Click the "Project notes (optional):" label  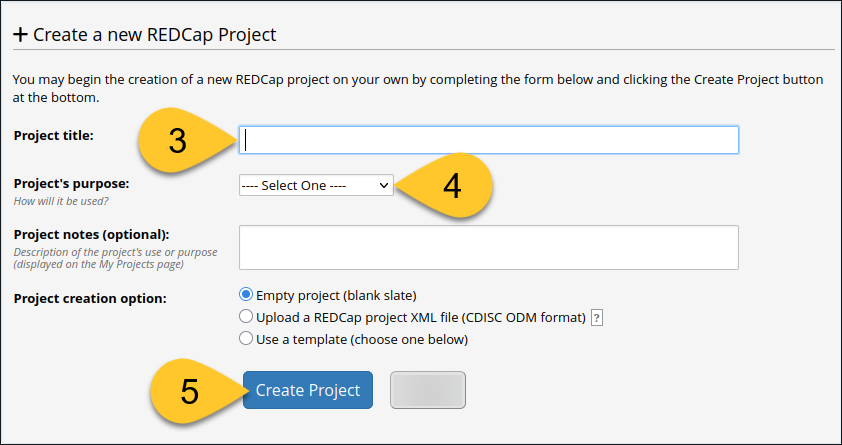tap(91, 235)
